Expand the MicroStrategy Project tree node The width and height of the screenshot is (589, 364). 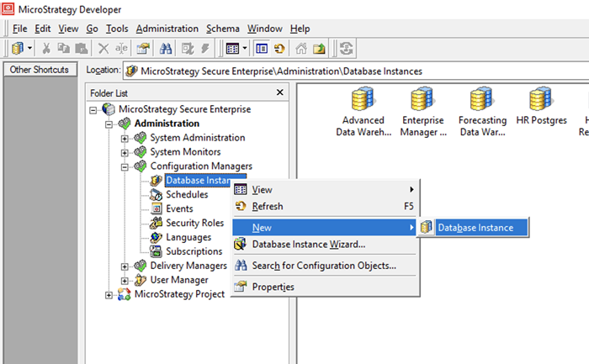(x=109, y=294)
